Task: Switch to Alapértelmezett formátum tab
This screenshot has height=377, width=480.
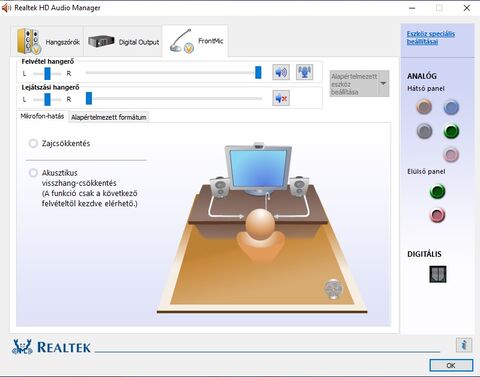Action: pos(109,117)
